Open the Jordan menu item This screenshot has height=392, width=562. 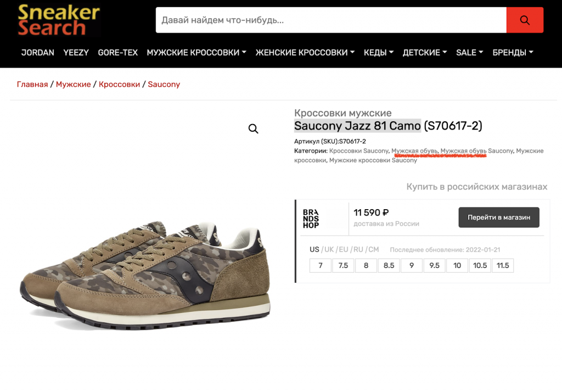pos(38,52)
